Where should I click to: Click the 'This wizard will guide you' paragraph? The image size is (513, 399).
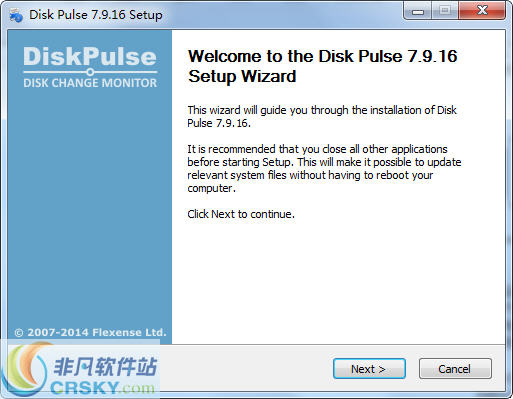tap(322, 116)
